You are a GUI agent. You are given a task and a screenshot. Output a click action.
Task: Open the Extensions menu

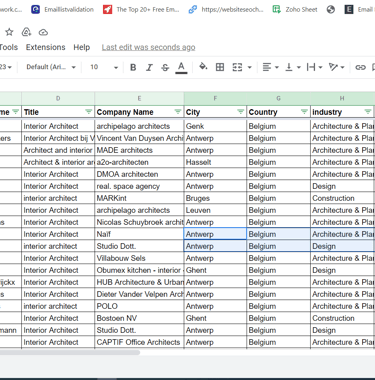(46, 47)
